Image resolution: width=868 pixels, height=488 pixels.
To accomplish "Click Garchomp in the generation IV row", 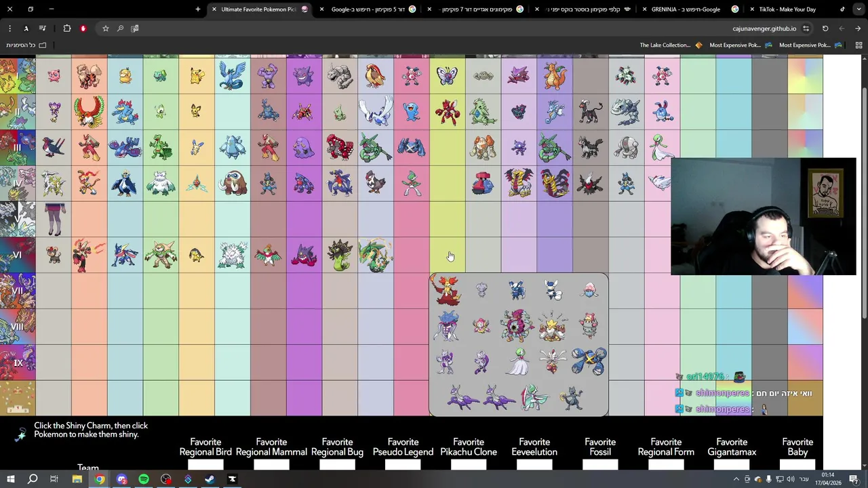I will tap(340, 184).
